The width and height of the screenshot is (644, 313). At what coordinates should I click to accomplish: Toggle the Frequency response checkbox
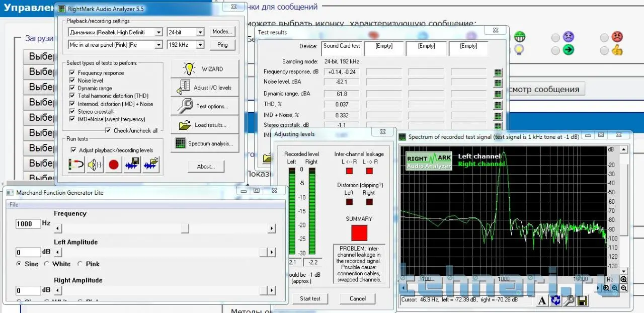pyautogui.click(x=72, y=73)
